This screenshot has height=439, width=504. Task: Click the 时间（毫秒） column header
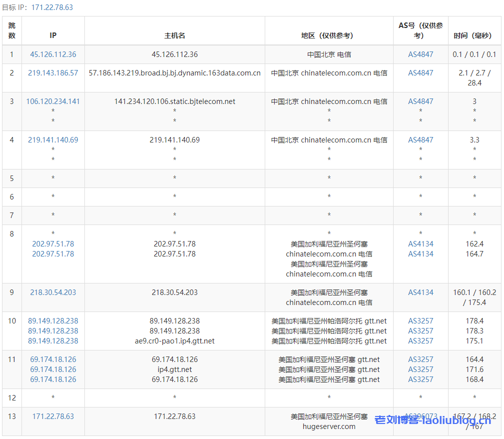(474, 35)
